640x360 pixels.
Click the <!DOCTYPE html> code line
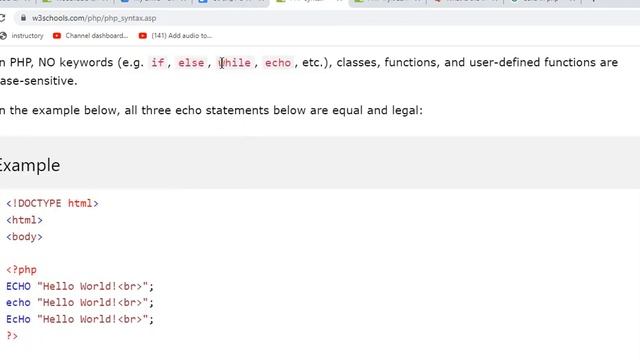[52, 203]
